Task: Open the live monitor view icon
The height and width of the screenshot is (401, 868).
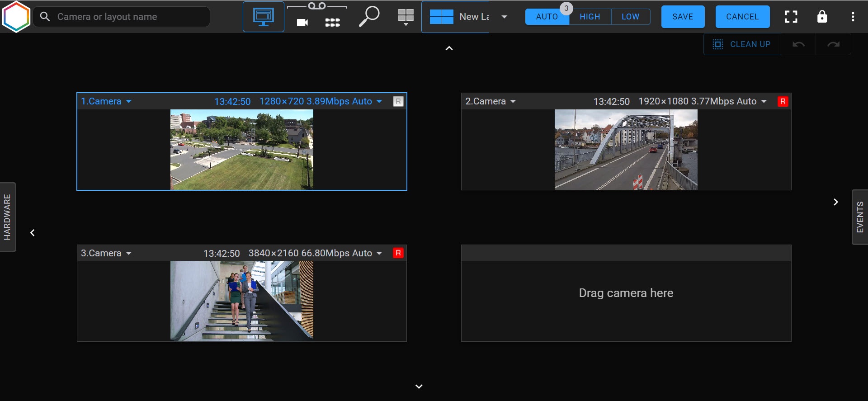Action: point(263,17)
